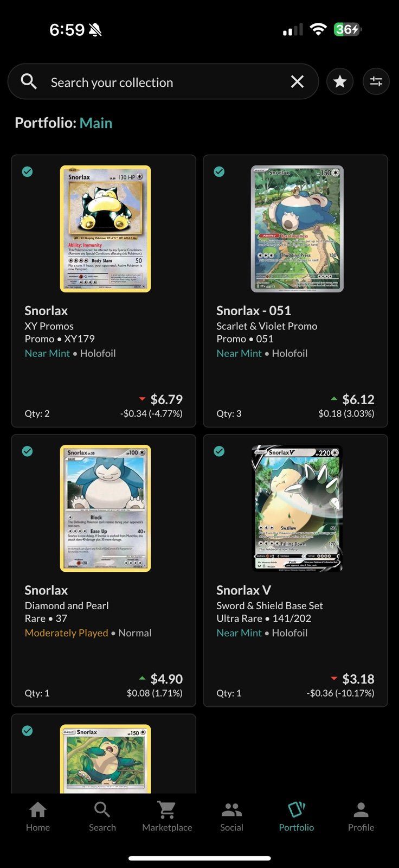Toggle checkmark on Diamond and Pearl Snorlax
Viewport: 399px width, 868px height.
click(x=27, y=451)
